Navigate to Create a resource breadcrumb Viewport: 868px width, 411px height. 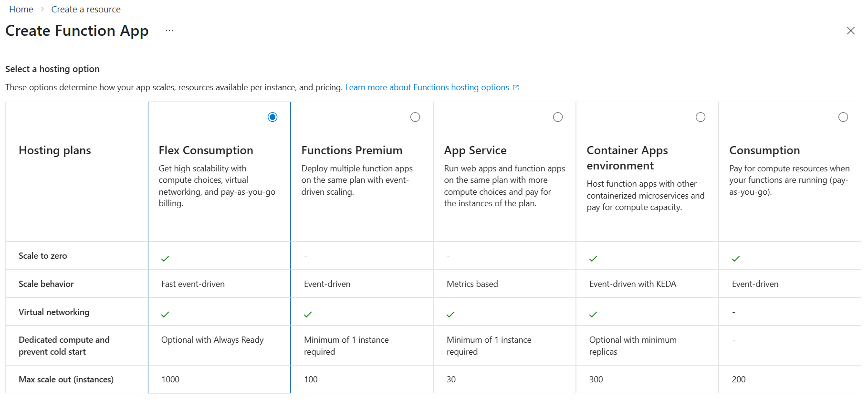[x=86, y=10]
